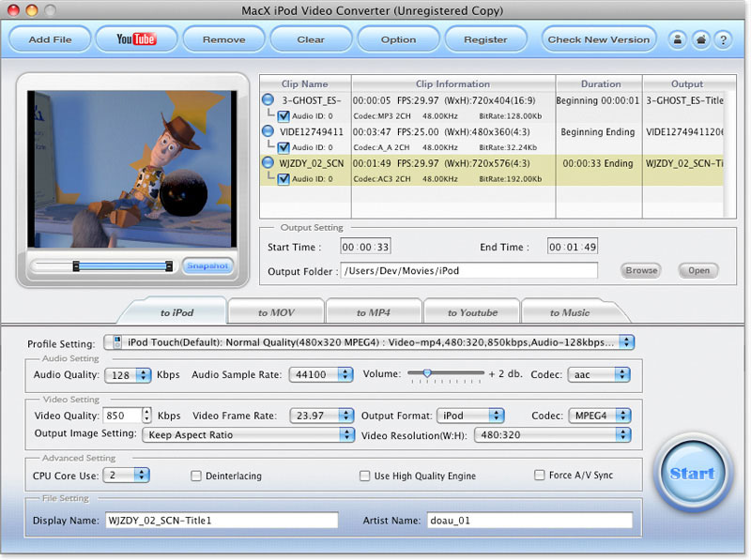Click Browse for output folder

[641, 270]
